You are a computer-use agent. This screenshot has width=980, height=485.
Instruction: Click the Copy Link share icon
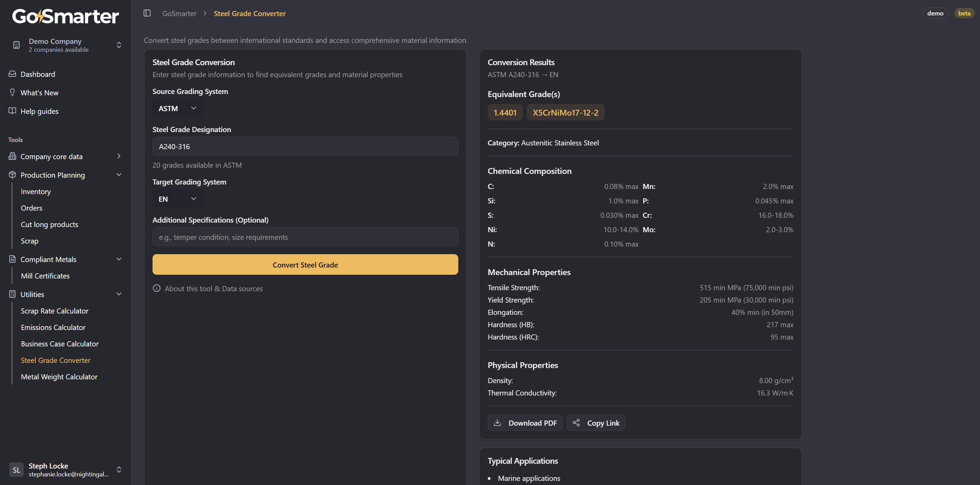pyautogui.click(x=576, y=423)
